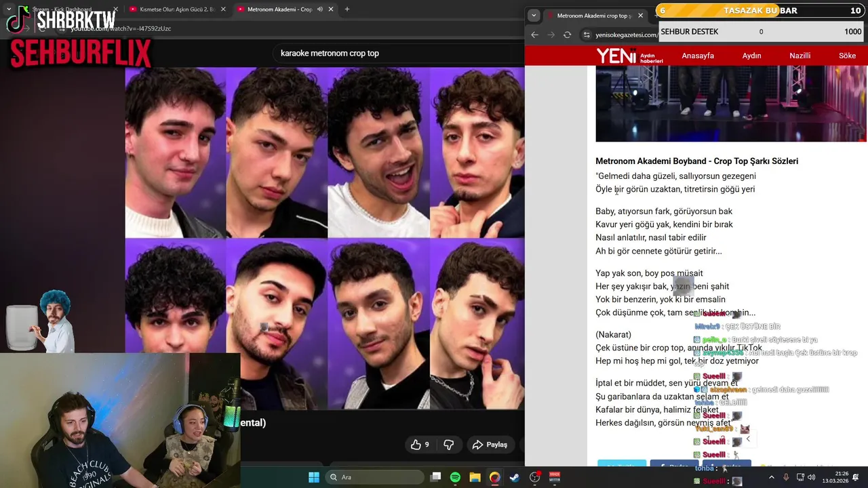The image size is (868, 488).
Task: Click the "(Nakarat)" label
Action: pyautogui.click(x=613, y=335)
